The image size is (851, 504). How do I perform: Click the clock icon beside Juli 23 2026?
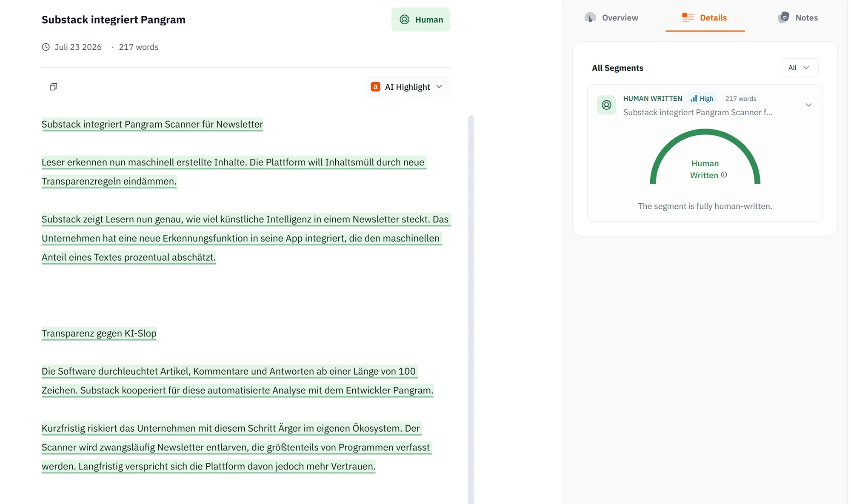click(x=46, y=47)
